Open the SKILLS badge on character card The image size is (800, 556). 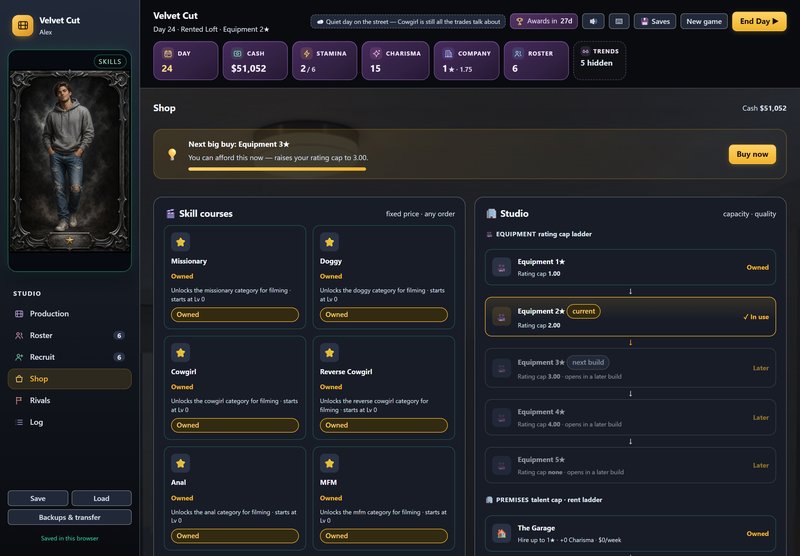[110, 61]
